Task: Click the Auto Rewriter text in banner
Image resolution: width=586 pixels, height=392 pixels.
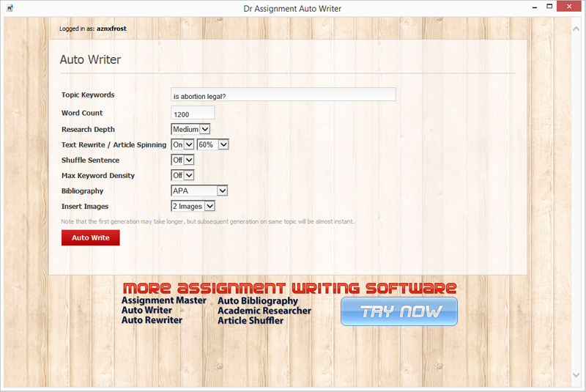Action: (152, 320)
